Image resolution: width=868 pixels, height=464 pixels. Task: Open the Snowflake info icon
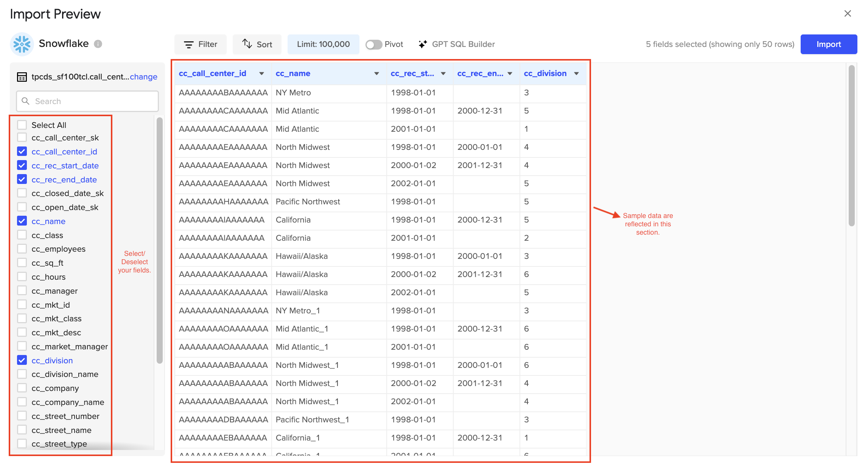point(98,44)
